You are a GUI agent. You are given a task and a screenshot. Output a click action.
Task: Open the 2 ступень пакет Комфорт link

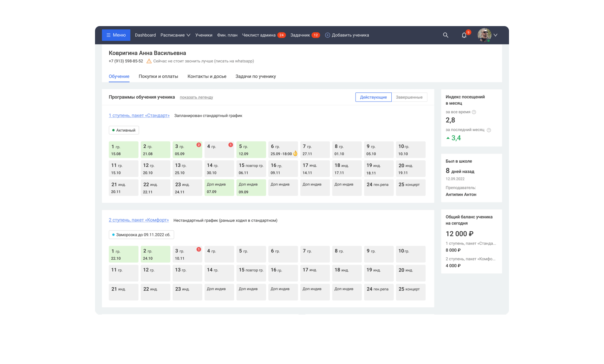pyautogui.click(x=139, y=220)
